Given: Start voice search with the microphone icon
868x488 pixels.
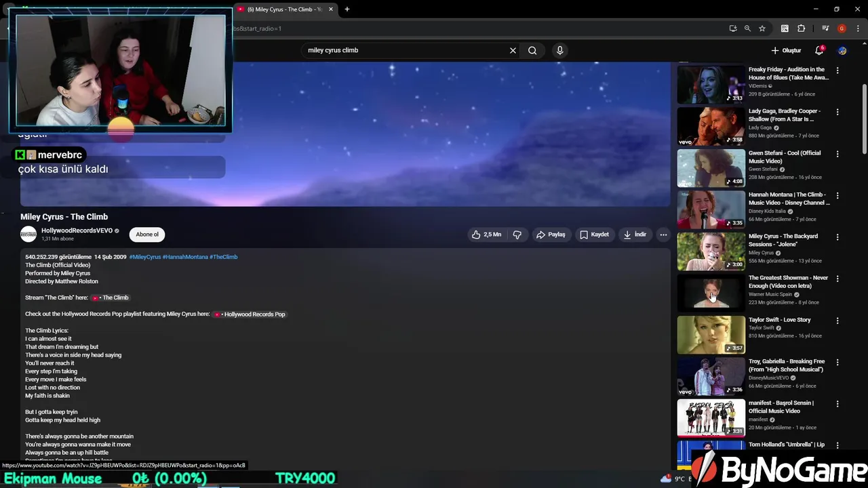Looking at the screenshot, I should tap(559, 50).
